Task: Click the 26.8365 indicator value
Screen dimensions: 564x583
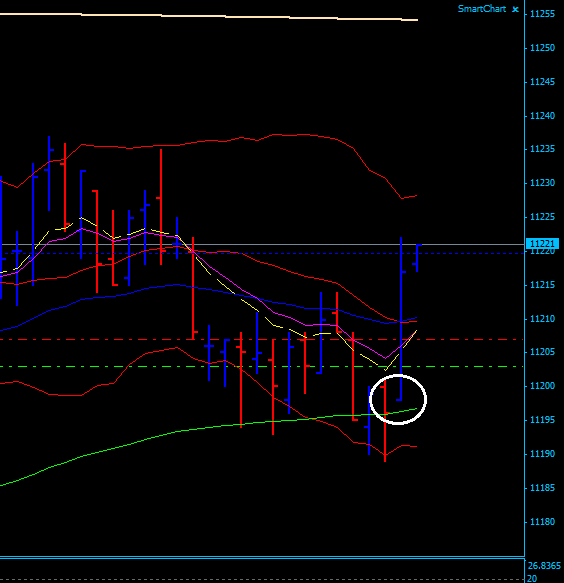Action: 544,566
